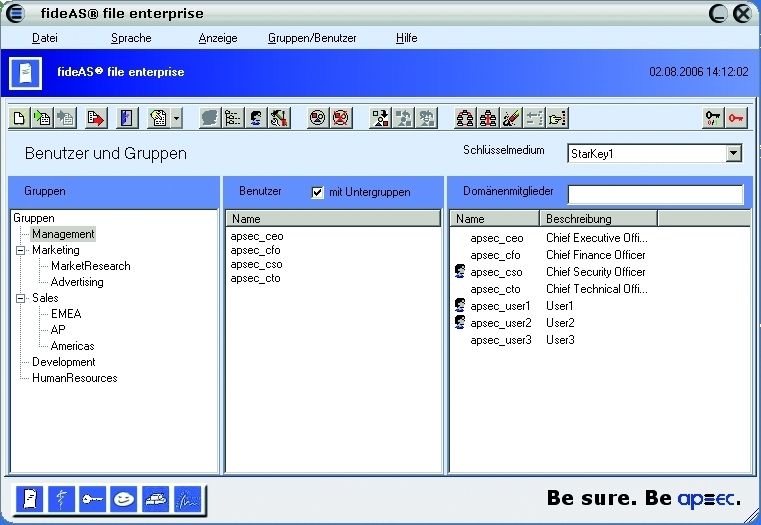Click the round face toolbar icon
The image size is (761, 525).
pyautogui.click(x=317, y=118)
